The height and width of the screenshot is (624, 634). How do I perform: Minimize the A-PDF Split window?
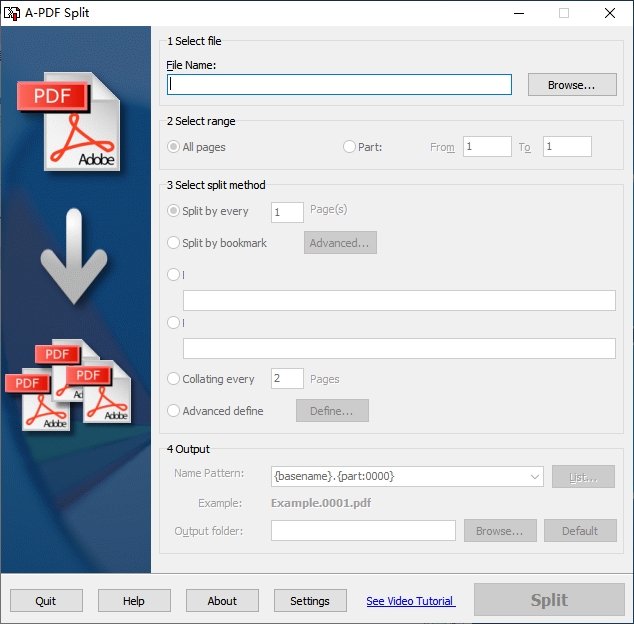(x=519, y=13)
